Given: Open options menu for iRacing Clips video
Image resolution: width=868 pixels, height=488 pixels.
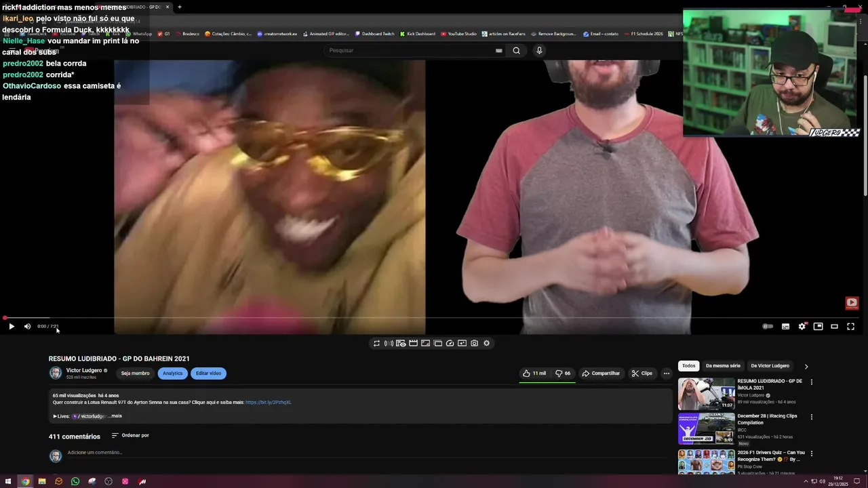Looking at the screenshot, I should tap(812, 418).
